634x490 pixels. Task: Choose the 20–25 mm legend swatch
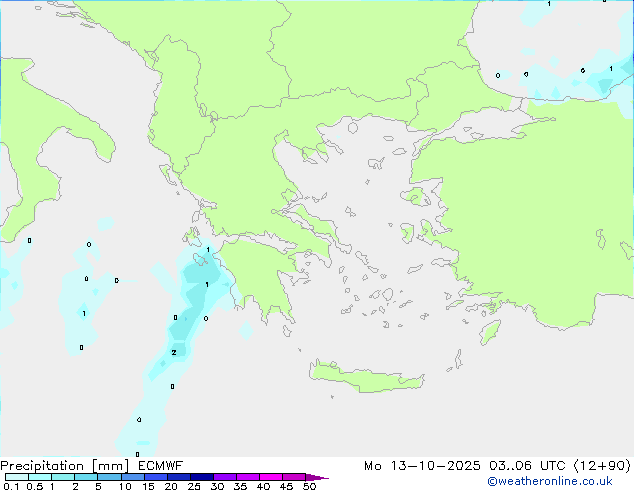179,477
